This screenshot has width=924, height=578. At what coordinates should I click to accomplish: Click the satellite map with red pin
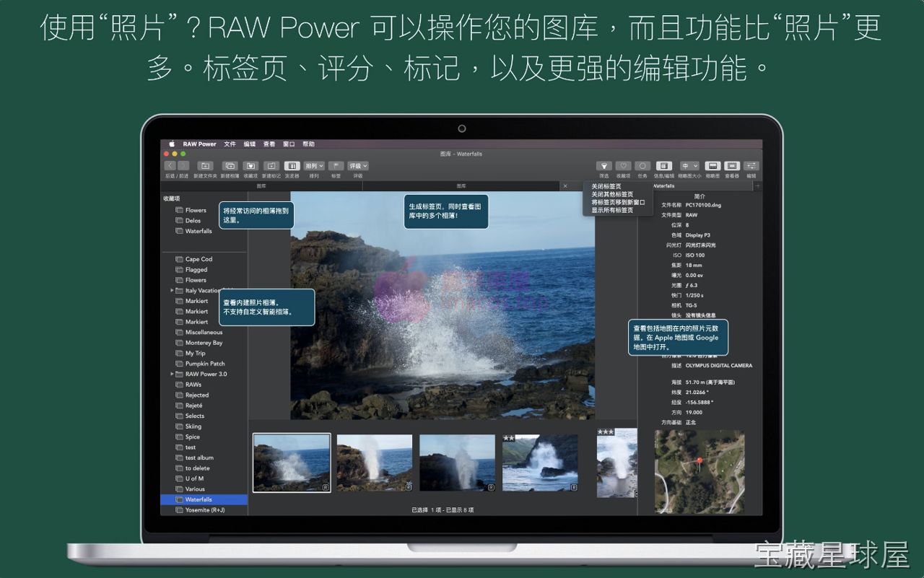click(699, 473)
